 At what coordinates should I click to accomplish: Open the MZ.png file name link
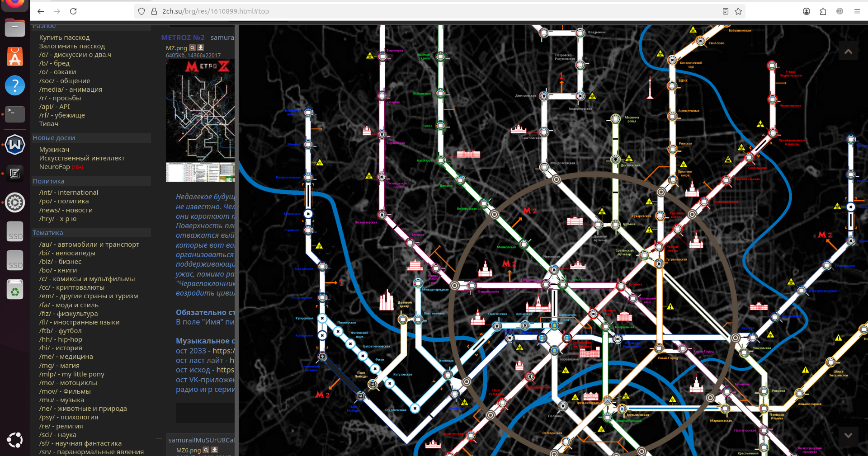176,48
